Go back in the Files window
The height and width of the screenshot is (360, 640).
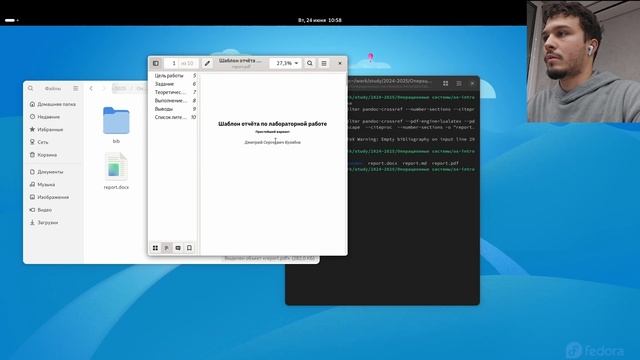[91, 88]
